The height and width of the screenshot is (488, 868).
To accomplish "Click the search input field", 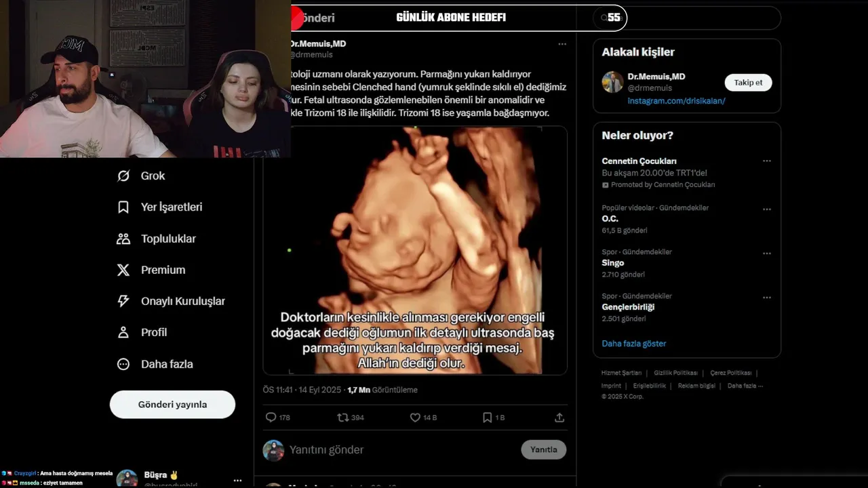I will [687, 18].
